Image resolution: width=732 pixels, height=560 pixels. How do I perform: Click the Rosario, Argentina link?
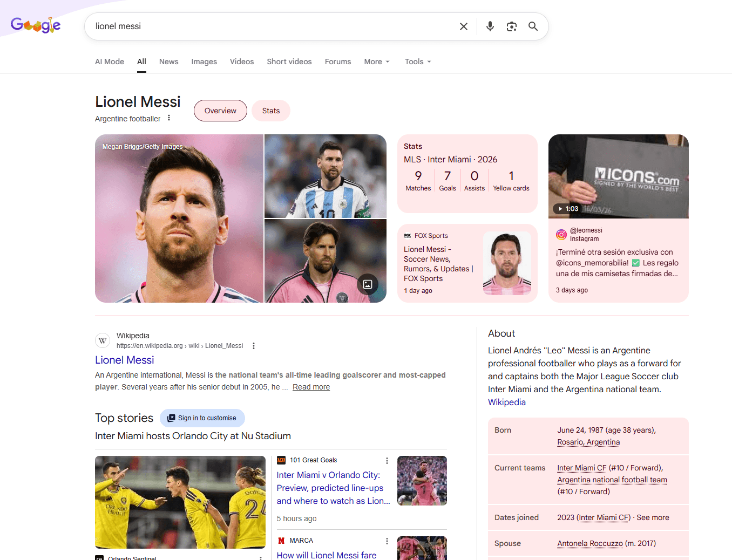click(588, 442)
